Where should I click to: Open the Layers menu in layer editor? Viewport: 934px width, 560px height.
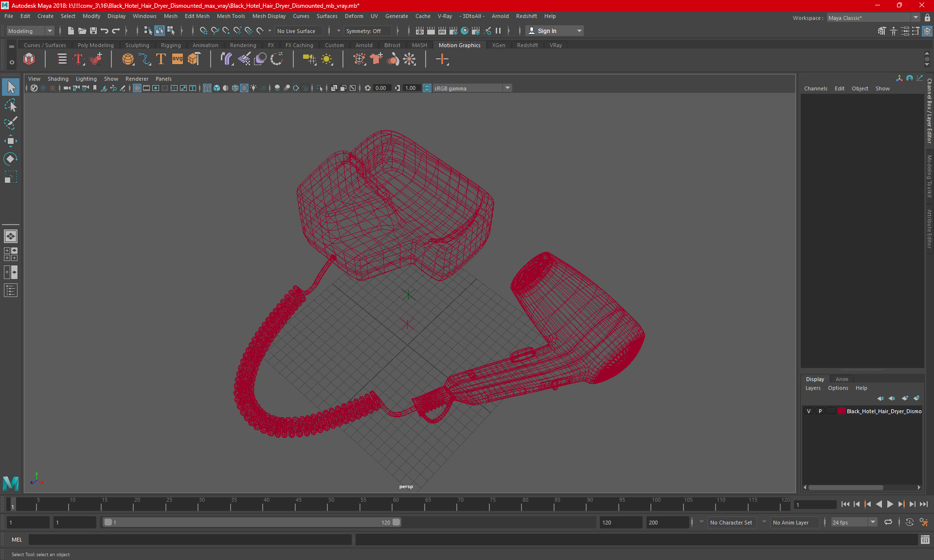point(812,388)
